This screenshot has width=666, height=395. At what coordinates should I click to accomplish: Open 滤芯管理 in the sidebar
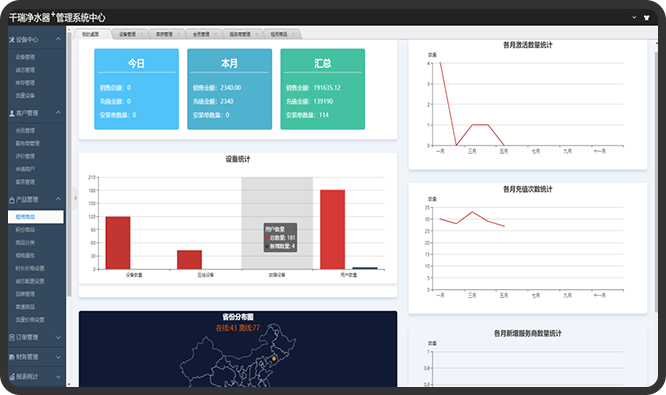[x=25, y=70]
